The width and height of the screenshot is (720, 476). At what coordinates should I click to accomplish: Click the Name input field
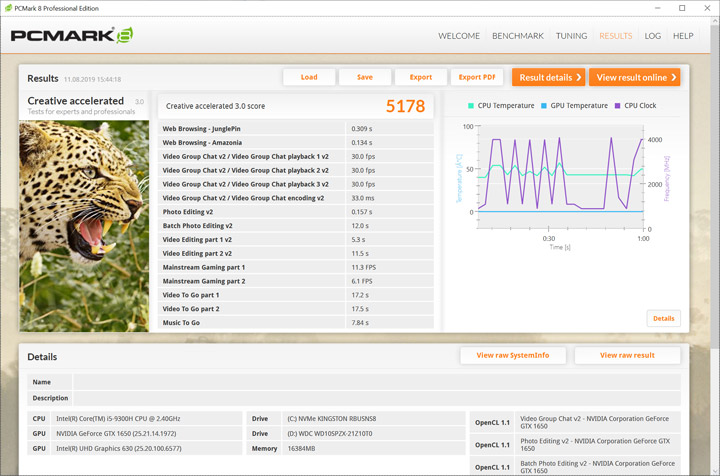coord(377,382)
